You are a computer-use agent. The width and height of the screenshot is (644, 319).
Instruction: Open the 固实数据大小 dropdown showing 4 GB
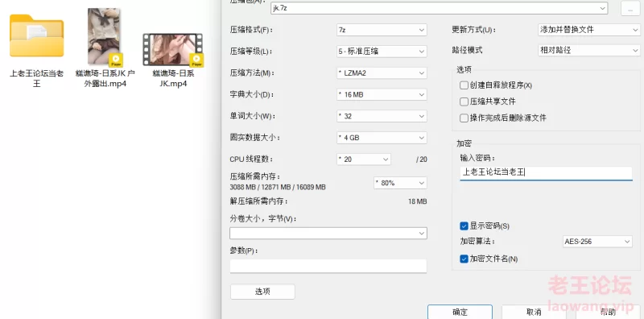[382, 138]
